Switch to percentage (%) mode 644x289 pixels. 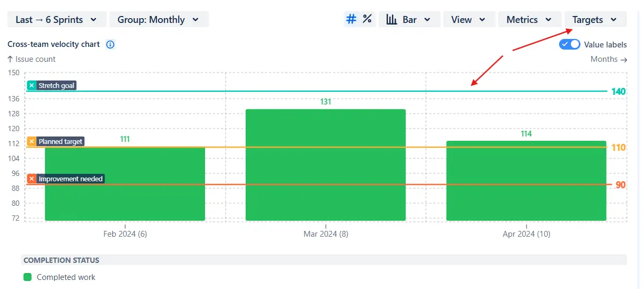coord(367,20)
